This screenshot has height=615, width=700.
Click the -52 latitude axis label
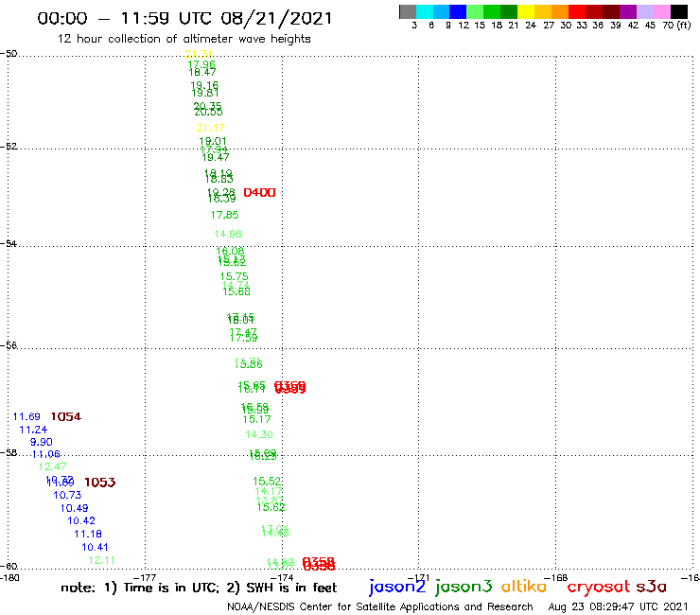[9, 147]
